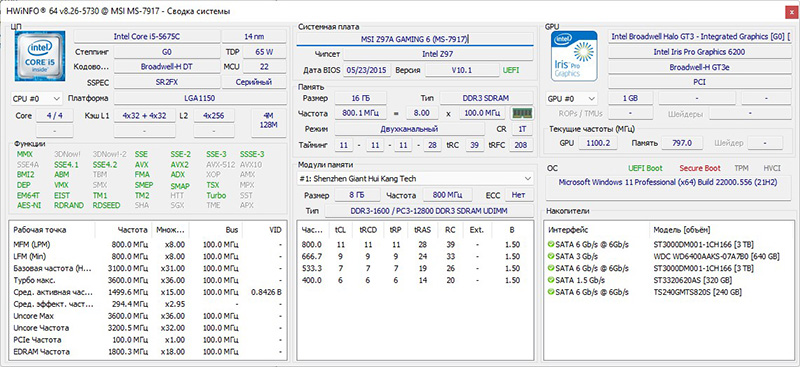Click the EDRAM Частота row

coord(148,352)
